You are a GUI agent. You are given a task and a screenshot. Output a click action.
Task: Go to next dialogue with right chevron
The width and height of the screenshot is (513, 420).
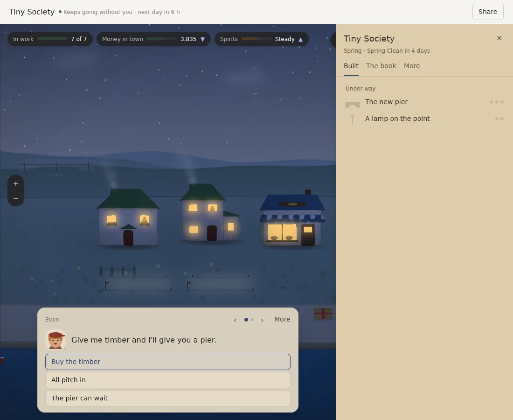(262, 320)
